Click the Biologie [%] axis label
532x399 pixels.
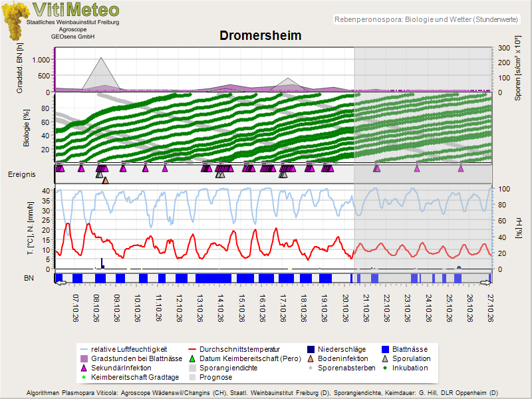point(26,128)
